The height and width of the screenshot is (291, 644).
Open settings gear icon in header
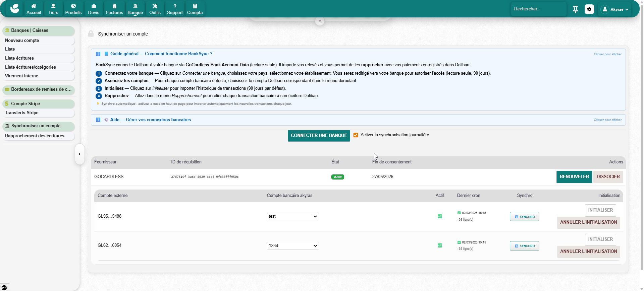click(x=589, y=9)
